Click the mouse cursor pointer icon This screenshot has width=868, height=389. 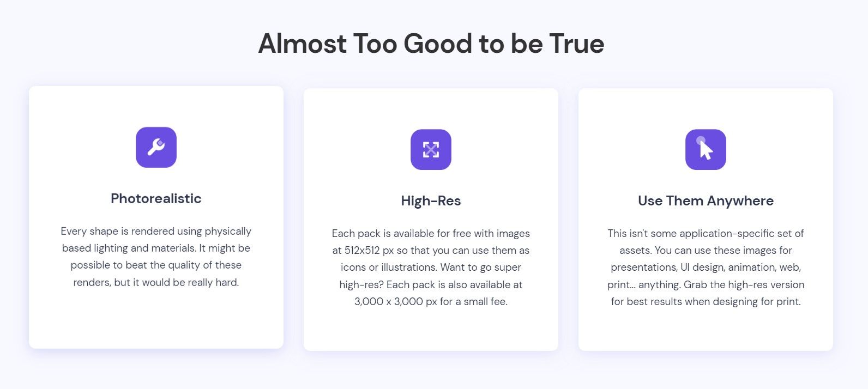[706, 149]
